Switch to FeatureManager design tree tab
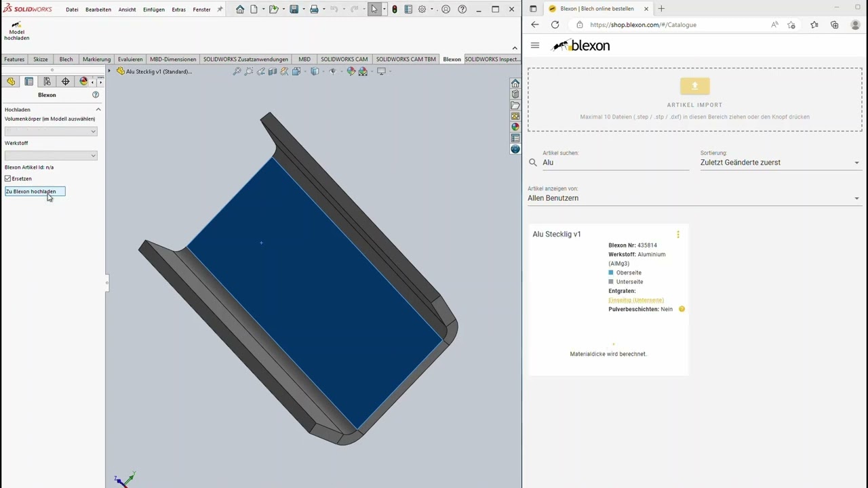 coord(11,81)
